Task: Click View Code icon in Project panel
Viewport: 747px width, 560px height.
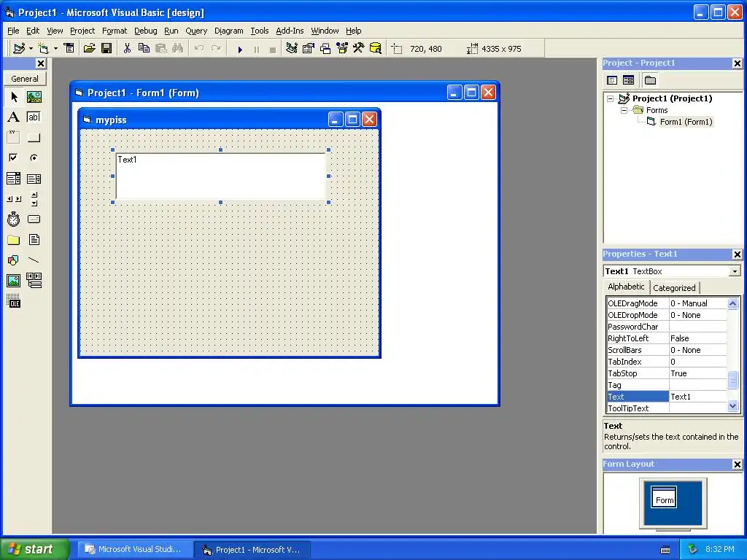Action: 612,80
